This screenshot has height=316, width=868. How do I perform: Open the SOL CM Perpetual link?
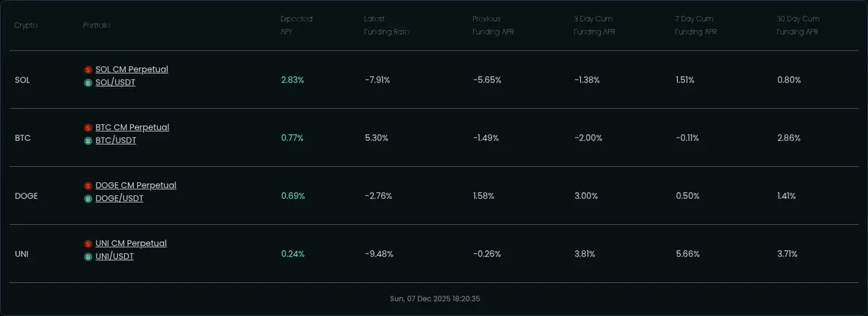click(x=132, y=69)
